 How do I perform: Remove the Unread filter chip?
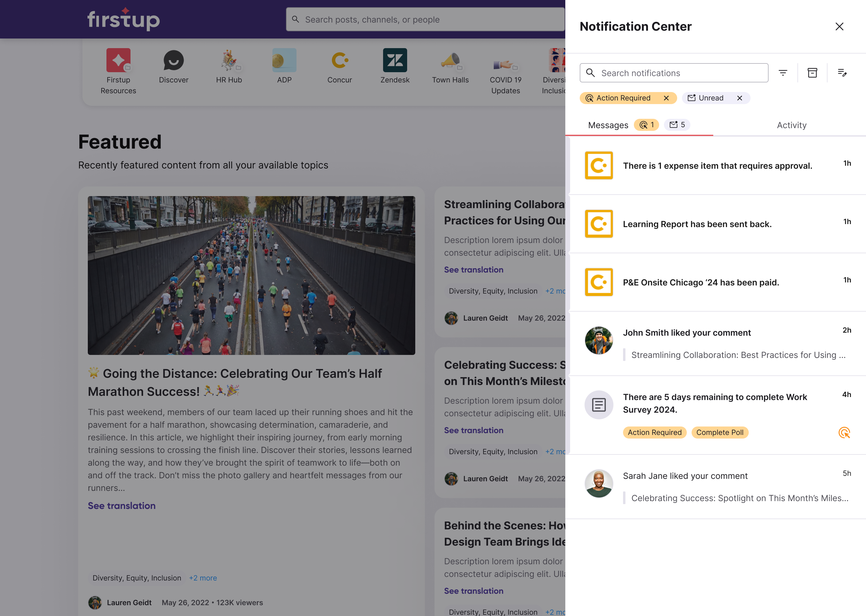tap(739, 98)
